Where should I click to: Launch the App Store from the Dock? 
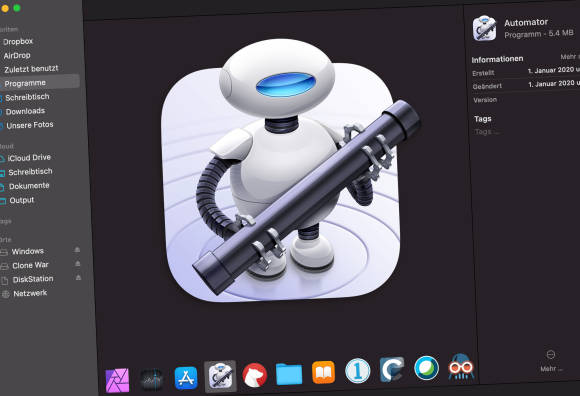186,378
